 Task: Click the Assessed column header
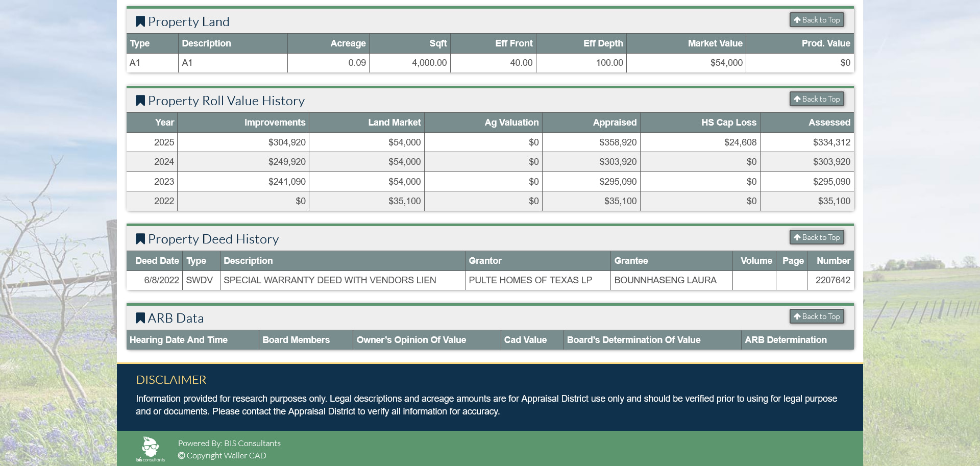(x=807, y=122)
